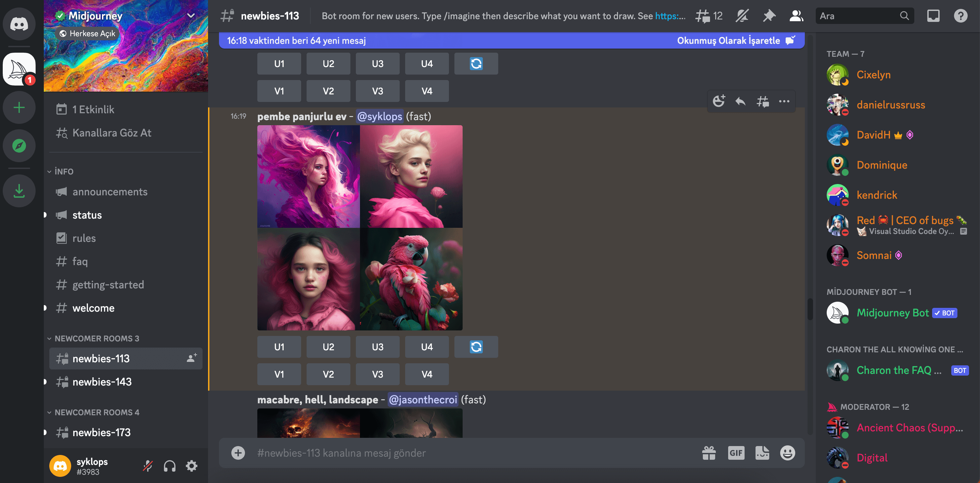Select the Midjourney server sailboat icon
The width and height of the screenshot is (980, 483).
tap(19, 69)
